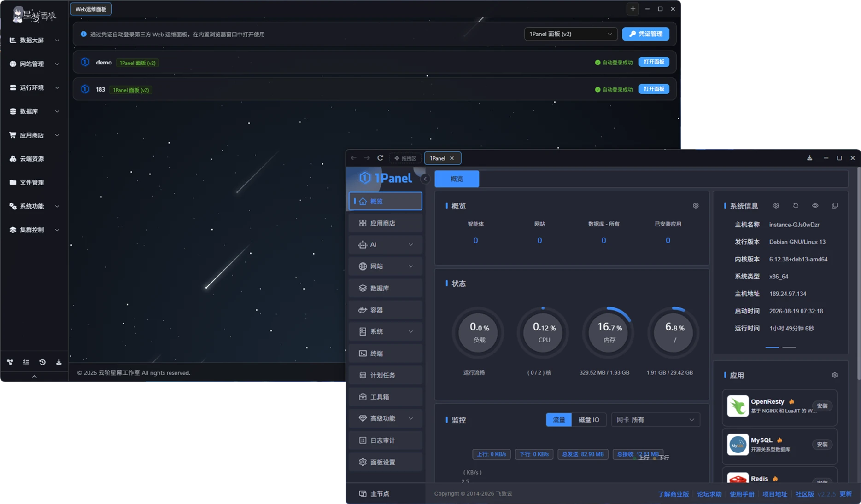Copy system info with the 系统信息 copy icon
Screen dimensions: 861x504
click(835, 206)
